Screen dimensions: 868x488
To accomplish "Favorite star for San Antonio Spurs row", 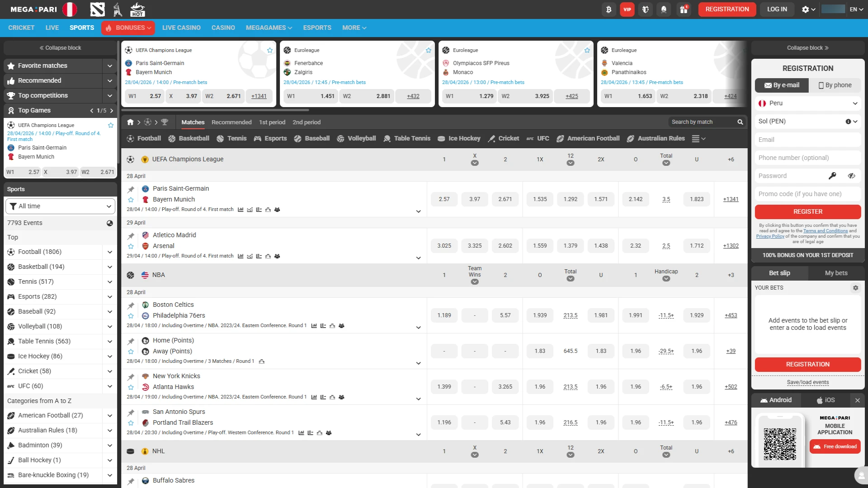I will click(131, 423).
